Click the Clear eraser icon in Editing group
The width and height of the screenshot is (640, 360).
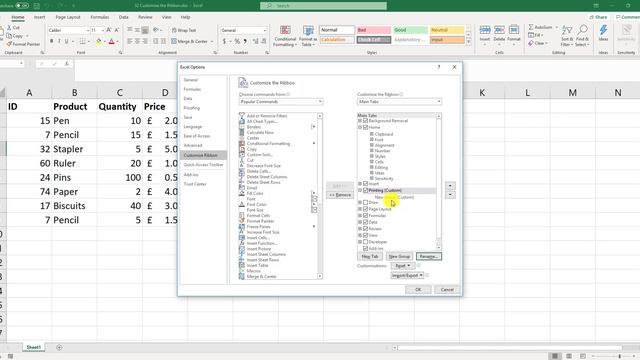531,43
